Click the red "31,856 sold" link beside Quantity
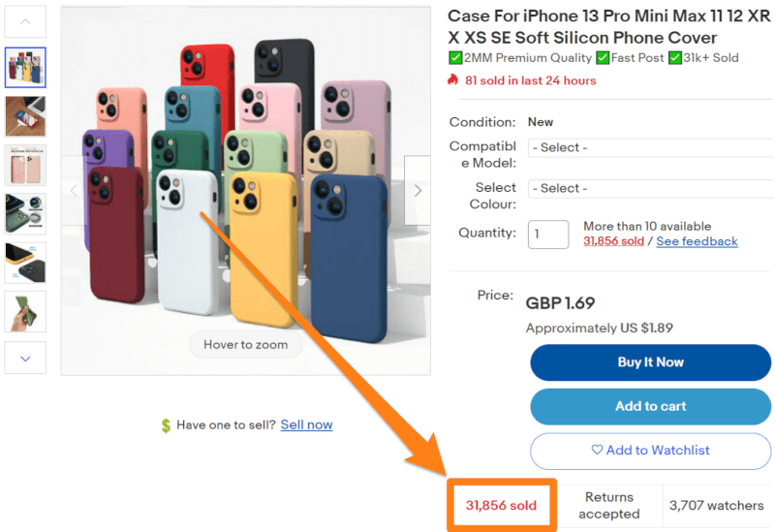The width and height of the screenshot is (775, 532). click(613, 241)
